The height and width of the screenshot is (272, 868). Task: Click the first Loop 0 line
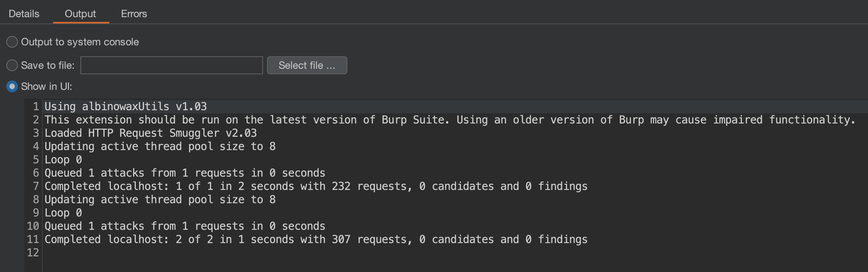tap(63, 159)
